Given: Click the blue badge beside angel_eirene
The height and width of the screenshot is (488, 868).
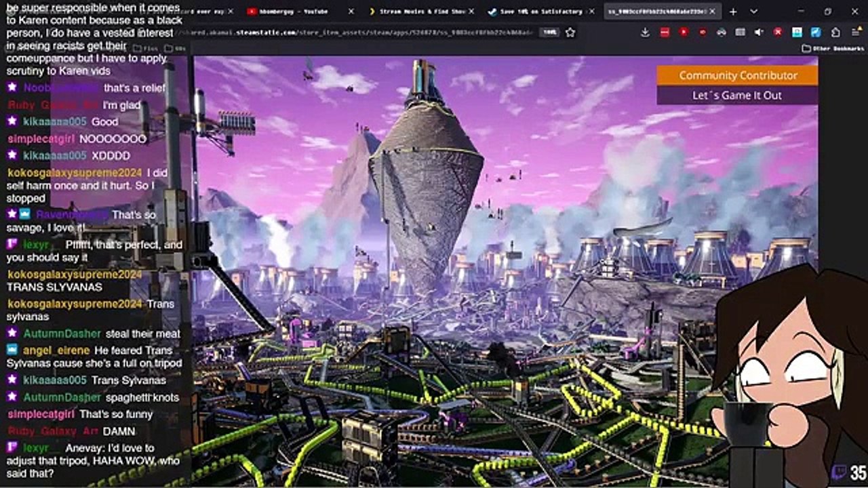Looking at the screenshot, I should [12, 350].
